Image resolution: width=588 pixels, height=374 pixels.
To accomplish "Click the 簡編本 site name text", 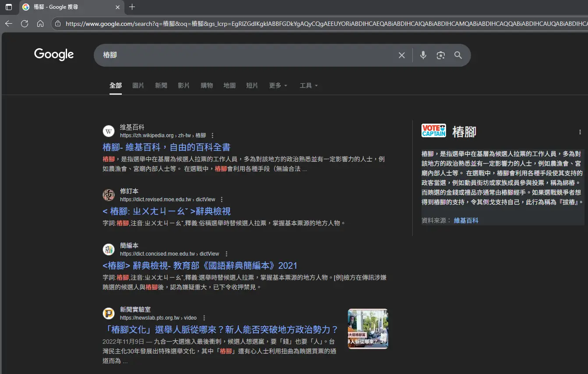I will (x=129, y=246).
